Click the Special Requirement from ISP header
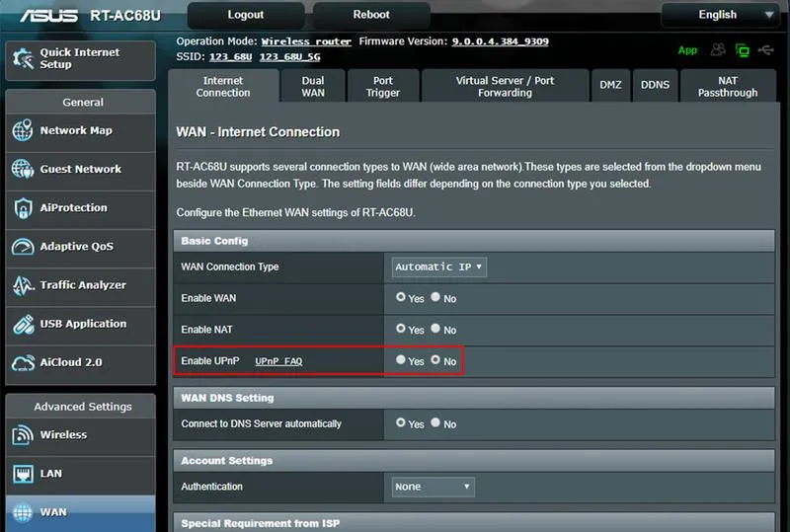Screen dimensions: 790x532 coord(474,523)
